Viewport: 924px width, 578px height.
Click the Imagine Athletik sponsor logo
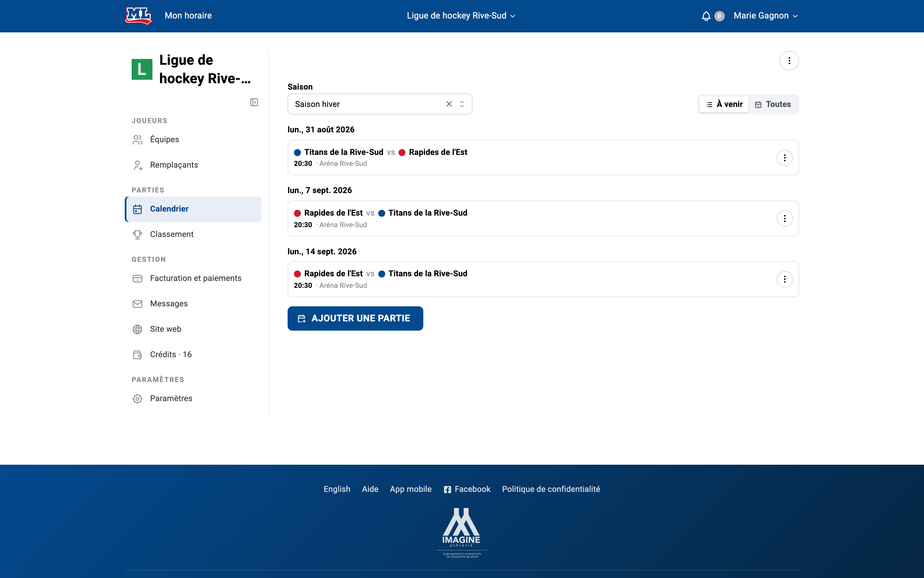tap(462, 533)
